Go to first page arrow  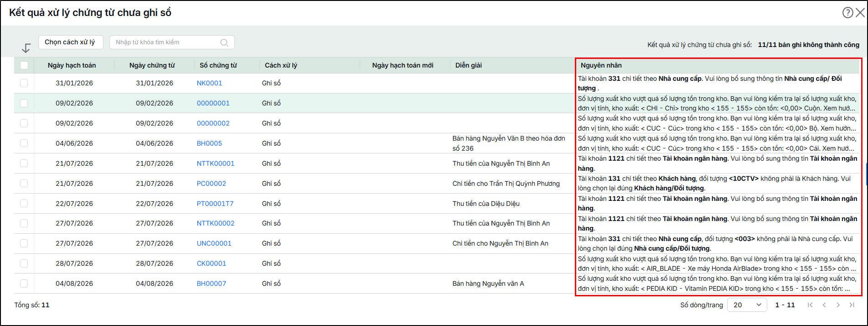810,305
